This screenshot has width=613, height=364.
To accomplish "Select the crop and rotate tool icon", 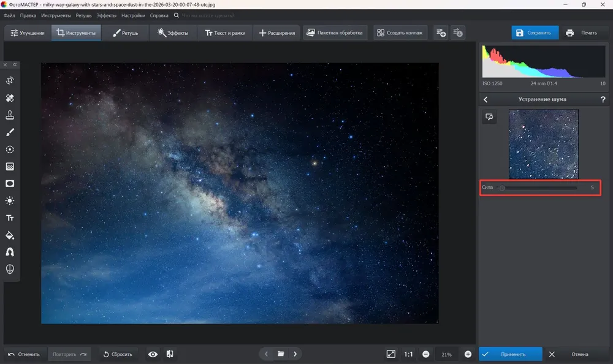I will click(10, 80).
